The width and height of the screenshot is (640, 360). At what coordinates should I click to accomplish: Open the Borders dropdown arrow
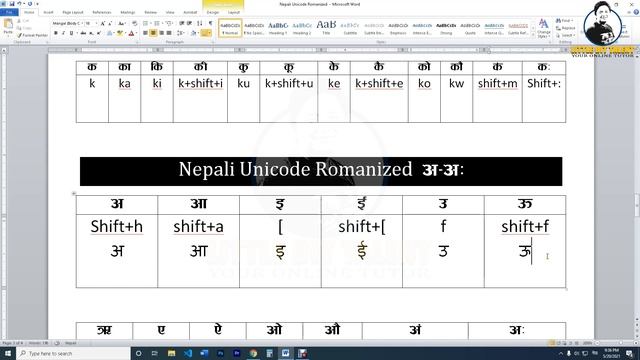pyautogui.click(x=210, y=33)
